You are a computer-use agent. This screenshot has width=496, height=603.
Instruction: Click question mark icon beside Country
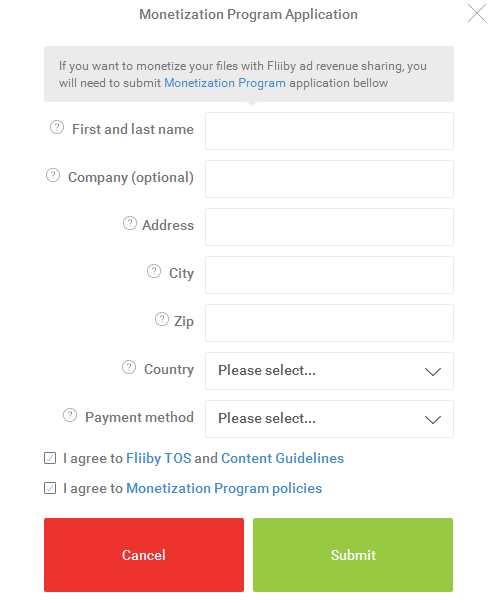129,367
